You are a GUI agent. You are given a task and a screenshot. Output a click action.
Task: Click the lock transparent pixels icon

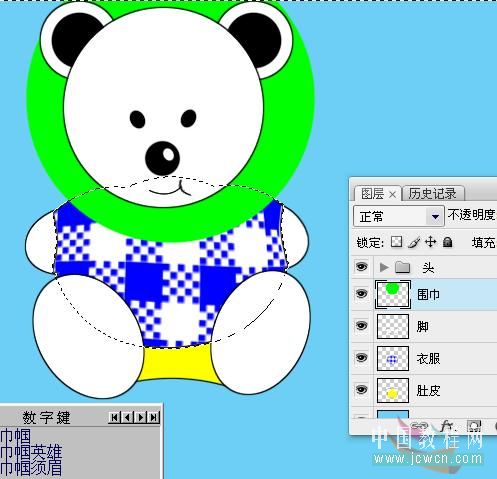pos(396,242)
